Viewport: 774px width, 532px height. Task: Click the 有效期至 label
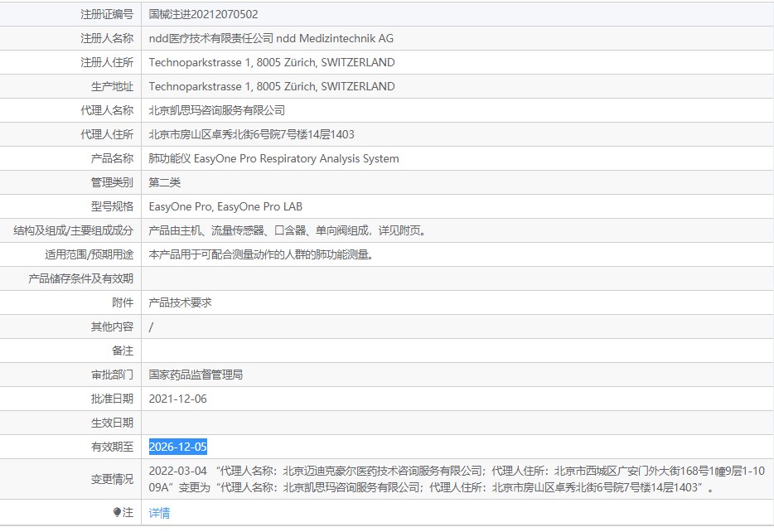(x=112, y=447)
